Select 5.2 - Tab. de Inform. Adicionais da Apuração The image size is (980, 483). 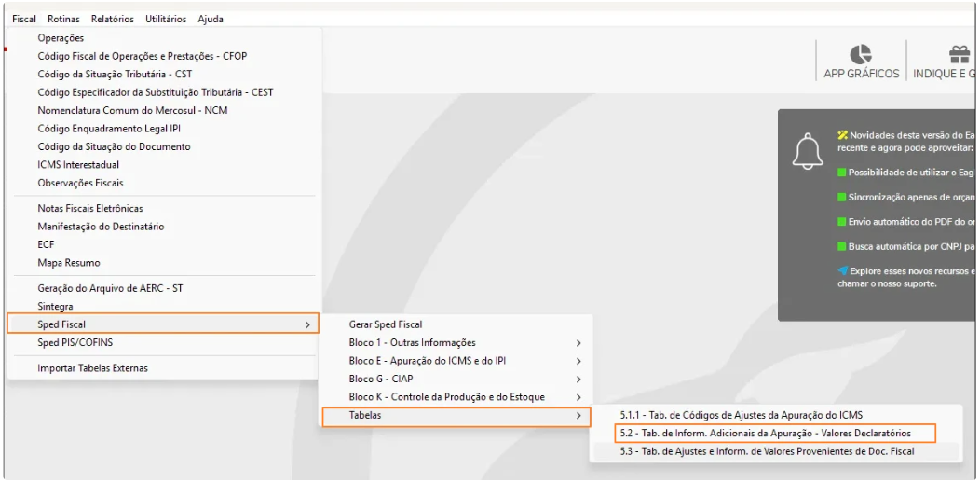[x=775, y=433]
